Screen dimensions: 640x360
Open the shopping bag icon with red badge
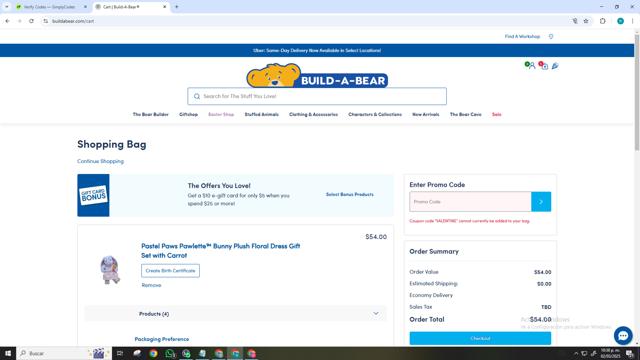[x=544, y=66]
